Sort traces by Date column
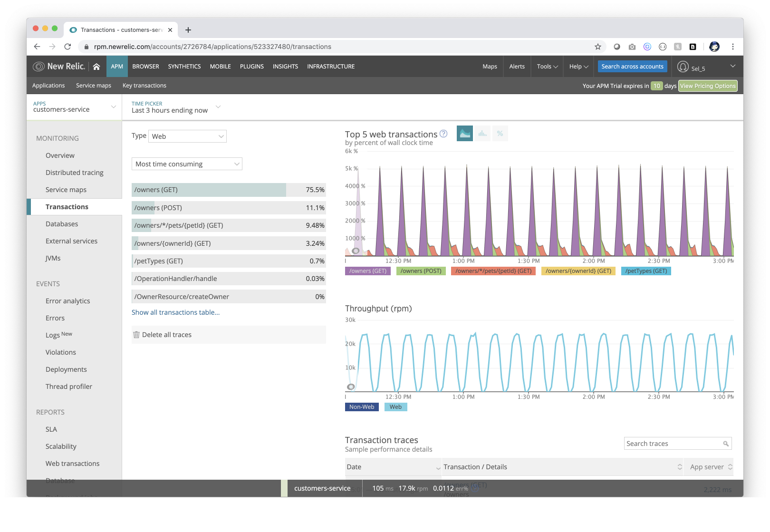This screenshot has height=532, width=770. [394, 467]
